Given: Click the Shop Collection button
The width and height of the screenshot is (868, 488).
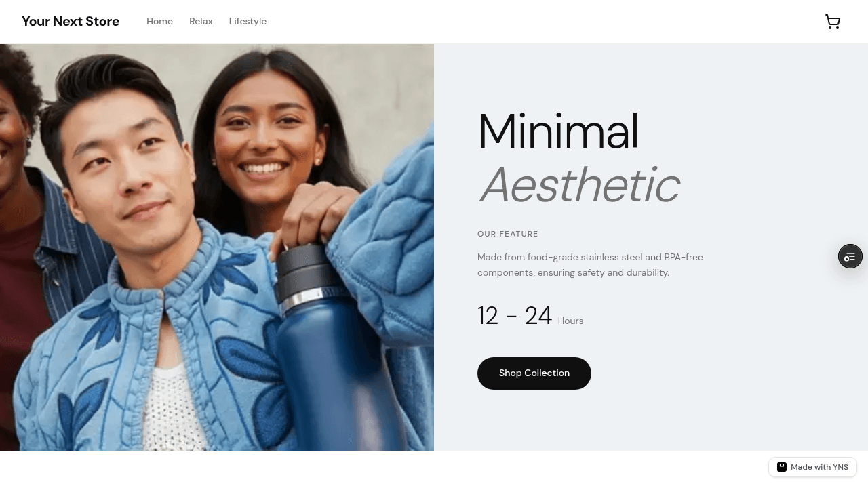Looking at the screenshot, I should [x=534, y=373].
